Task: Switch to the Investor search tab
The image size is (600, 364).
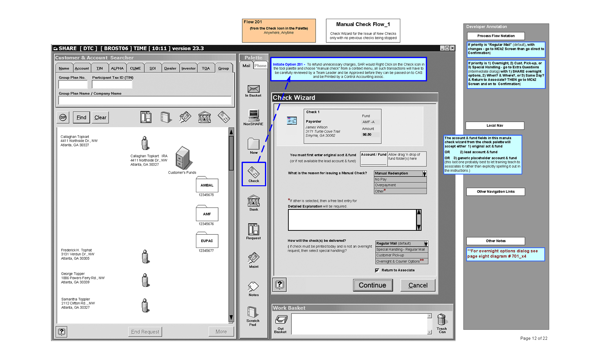Action: click(x=188, y=68)
